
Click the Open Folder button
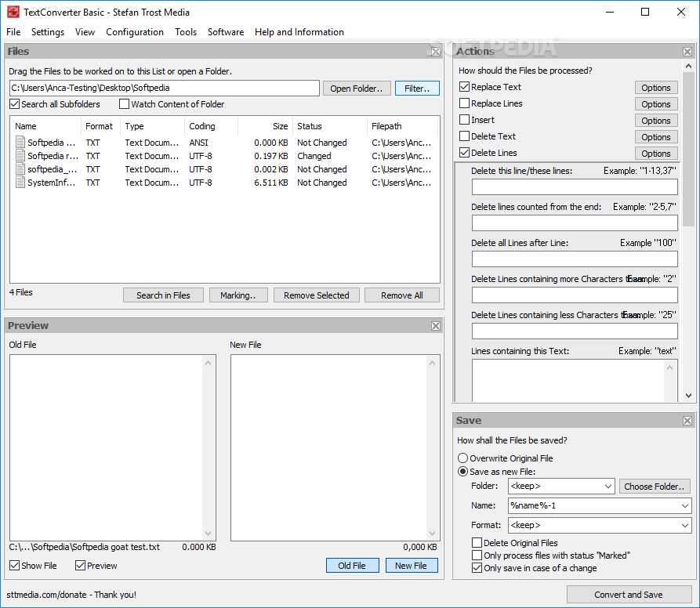357,89
